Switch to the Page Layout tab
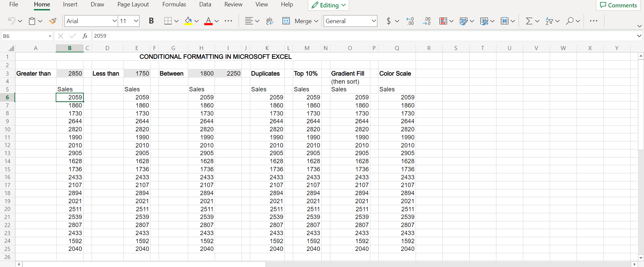This screenshot has height=267, width=644. click(x=133, y=4)
